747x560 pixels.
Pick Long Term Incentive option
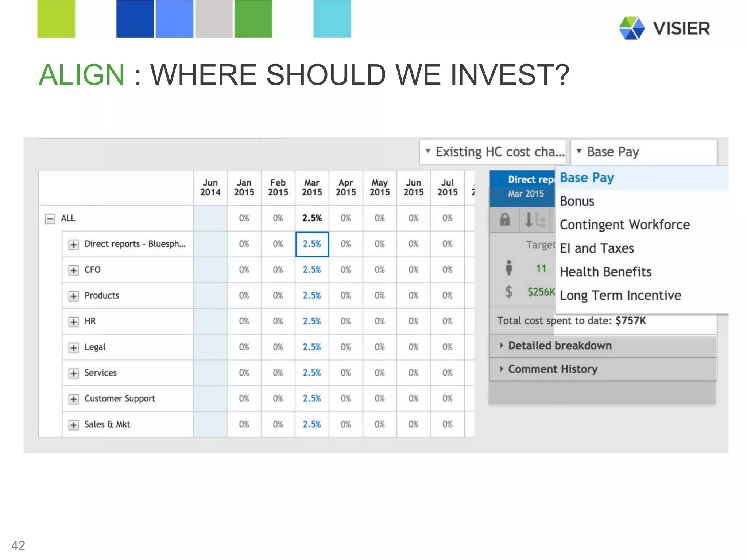642,295
